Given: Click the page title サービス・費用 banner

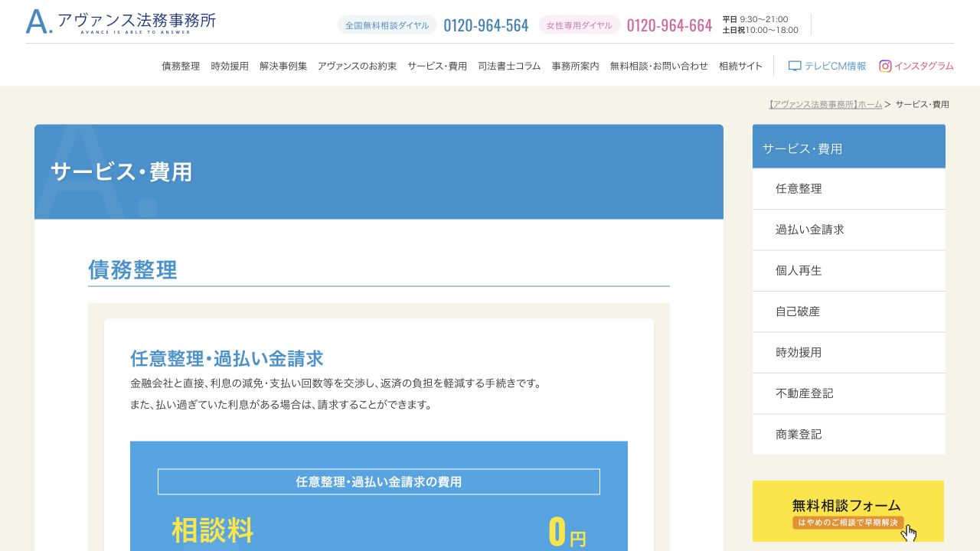Looking at the screenshot, I should click(379, 172).
